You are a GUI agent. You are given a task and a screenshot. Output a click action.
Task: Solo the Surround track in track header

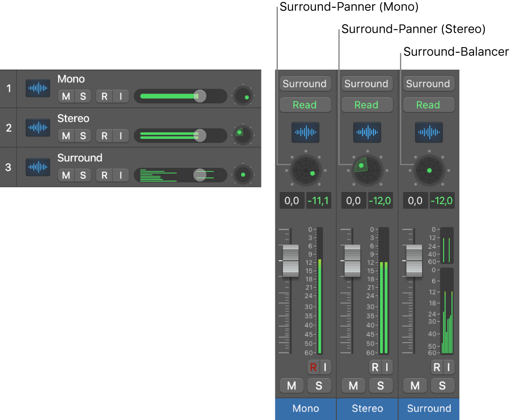(x=83, y=175)
